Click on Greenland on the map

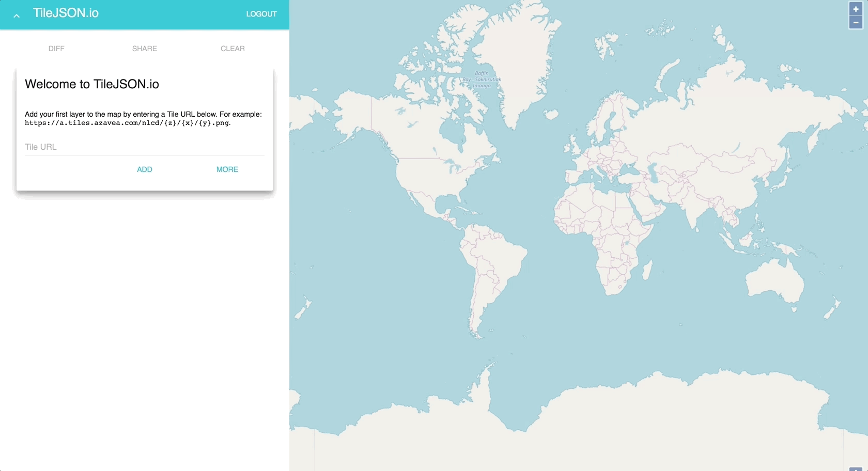click(512, 62)
